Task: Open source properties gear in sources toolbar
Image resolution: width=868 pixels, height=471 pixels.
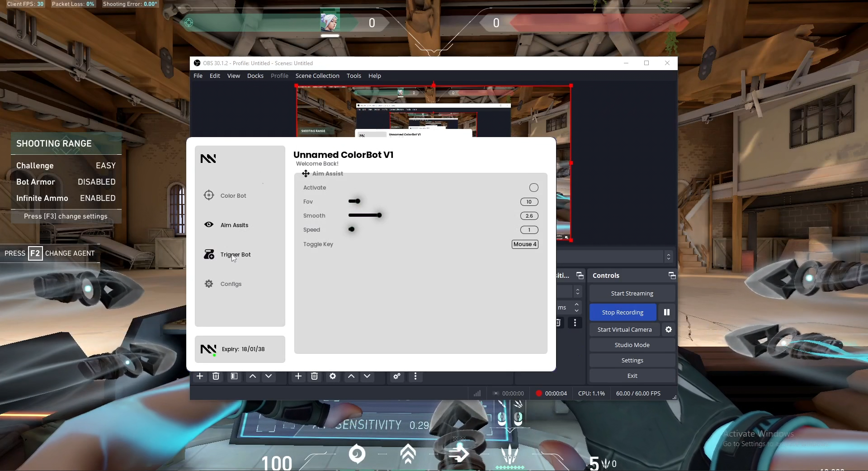Action: [x=333, y=376]
